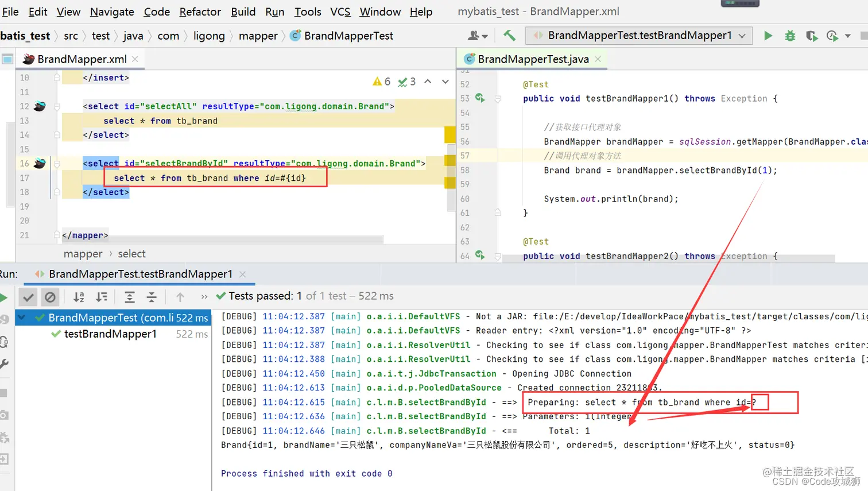Open the Navigate menu
Screen dimensions: 868x491
tap(112, 11)
